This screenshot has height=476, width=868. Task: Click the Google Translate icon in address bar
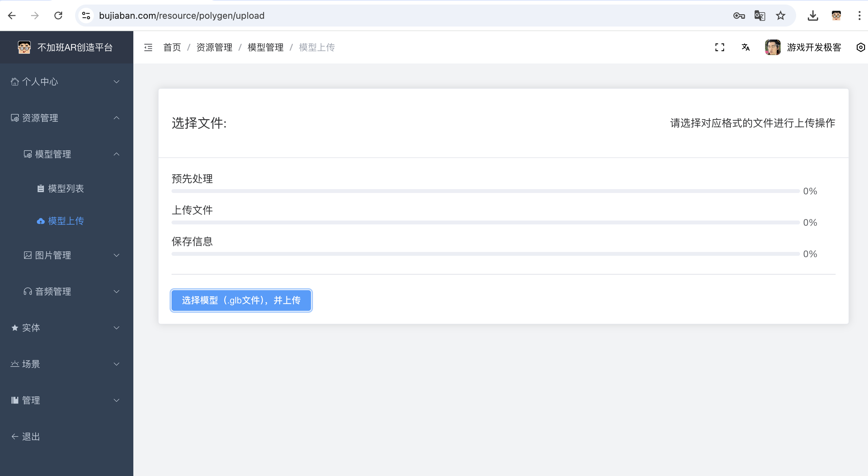760,16
